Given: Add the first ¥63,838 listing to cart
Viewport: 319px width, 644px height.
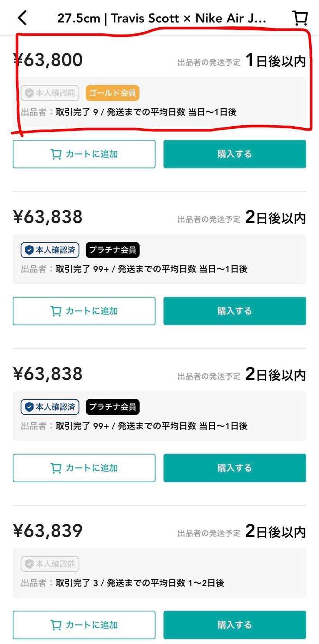Looking at the screenshot, I should [x=84, y=311].
